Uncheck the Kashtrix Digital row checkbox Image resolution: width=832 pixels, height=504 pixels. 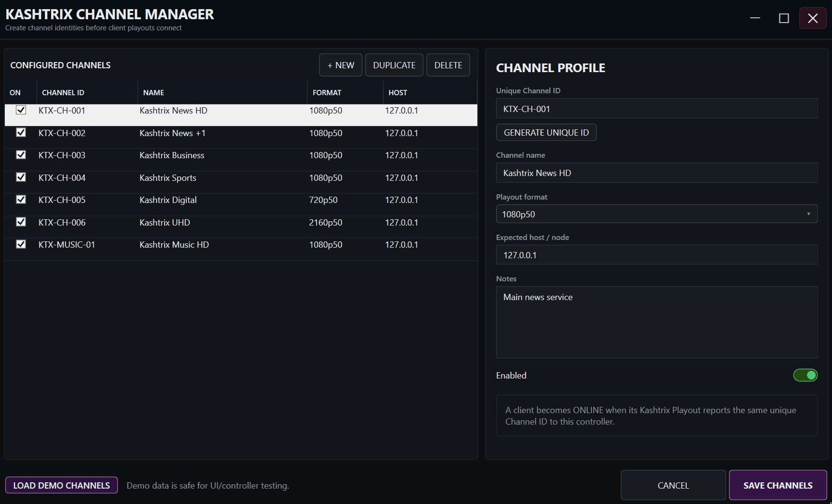(x=21, y=200)
